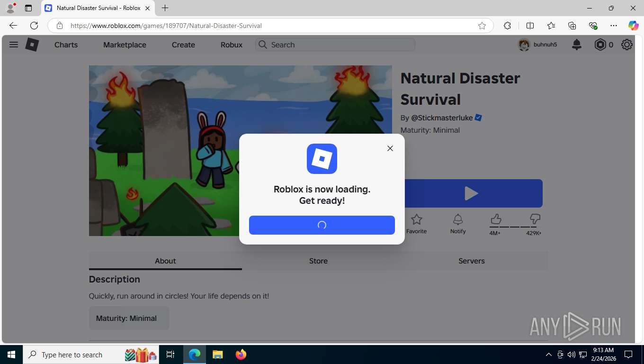The image size is (644, 364).
Task: Open the Robux page
Action: pyautogui.click(x=232, y=45)
